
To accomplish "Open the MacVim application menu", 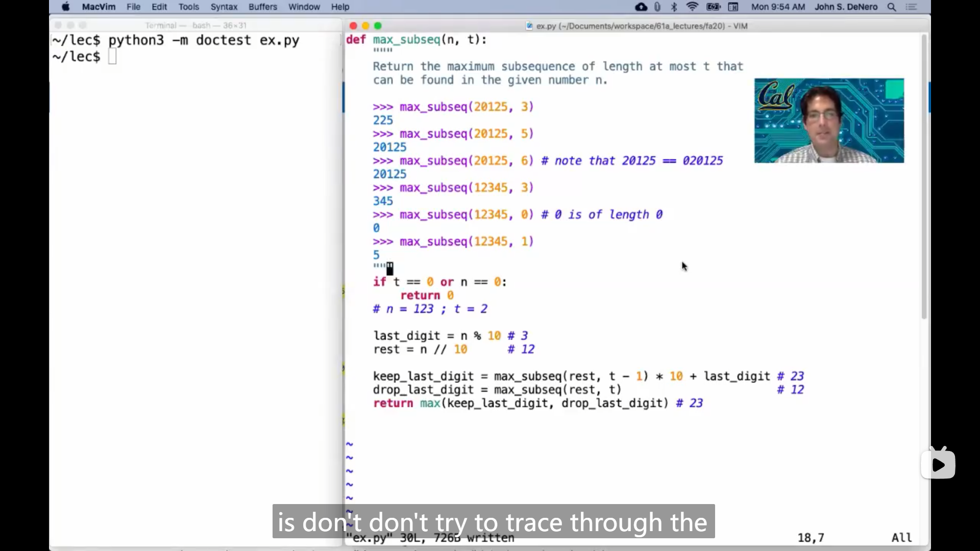I will pos(99,7).
